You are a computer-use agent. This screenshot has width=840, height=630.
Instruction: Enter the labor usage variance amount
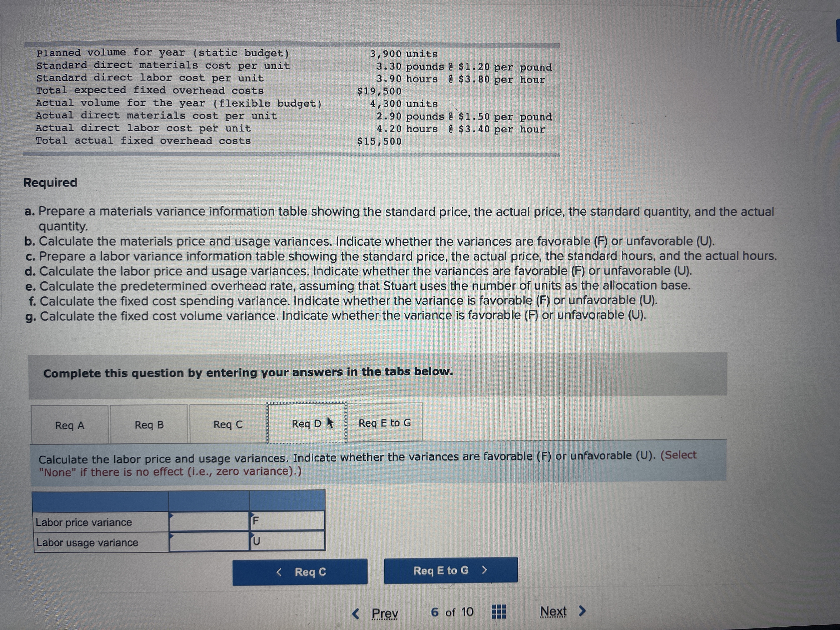click(209, 541)
